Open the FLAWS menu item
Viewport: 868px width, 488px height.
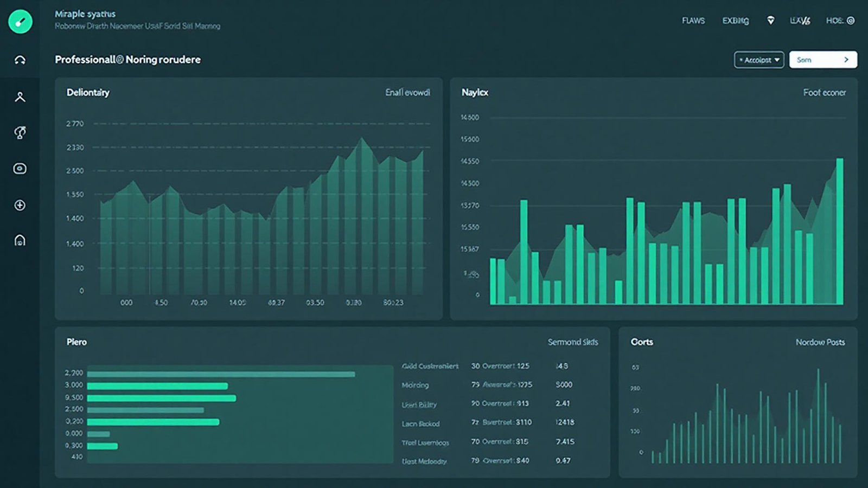point(693,21)
